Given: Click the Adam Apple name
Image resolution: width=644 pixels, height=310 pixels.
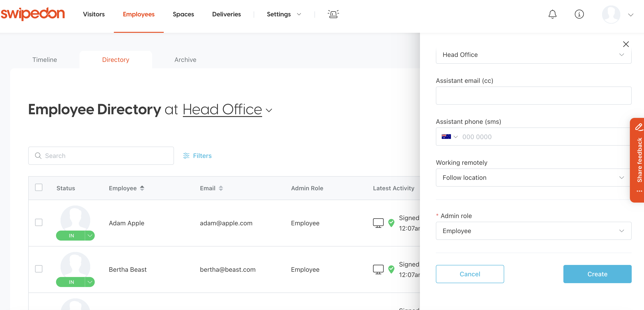Looking at the screenshot, I should (127, 223).
